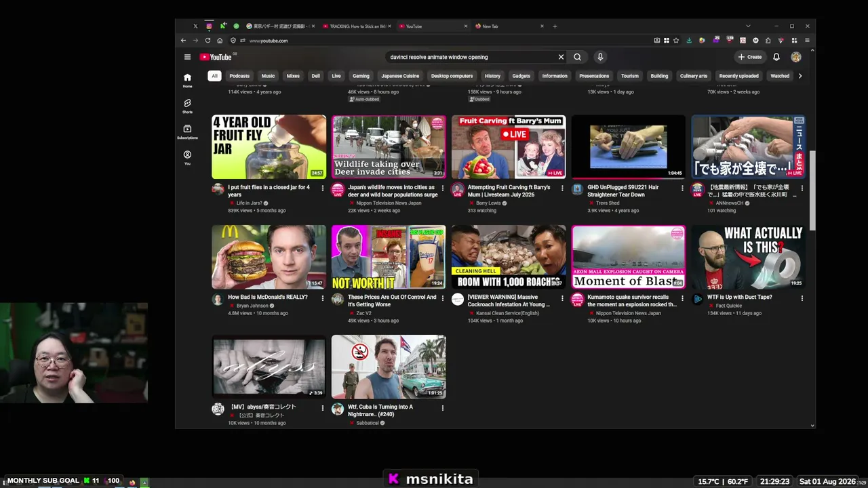868x488 pixels.
Task: Open the title "WTF is Up with Duct Tape?"
Action: pos(740,297)
